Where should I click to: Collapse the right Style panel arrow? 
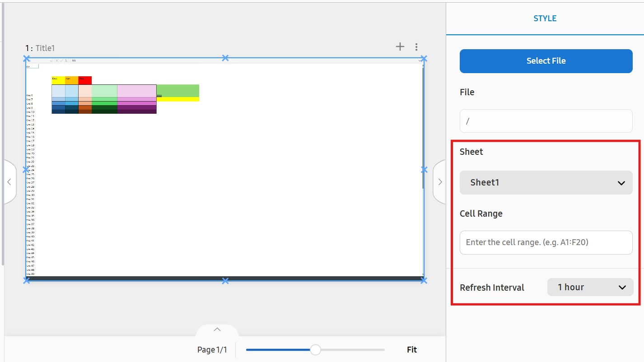coord(440,182)
